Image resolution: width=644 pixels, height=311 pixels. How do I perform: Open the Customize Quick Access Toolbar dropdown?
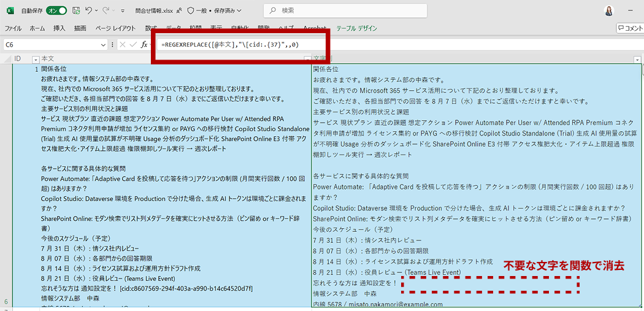pos(123,11)
